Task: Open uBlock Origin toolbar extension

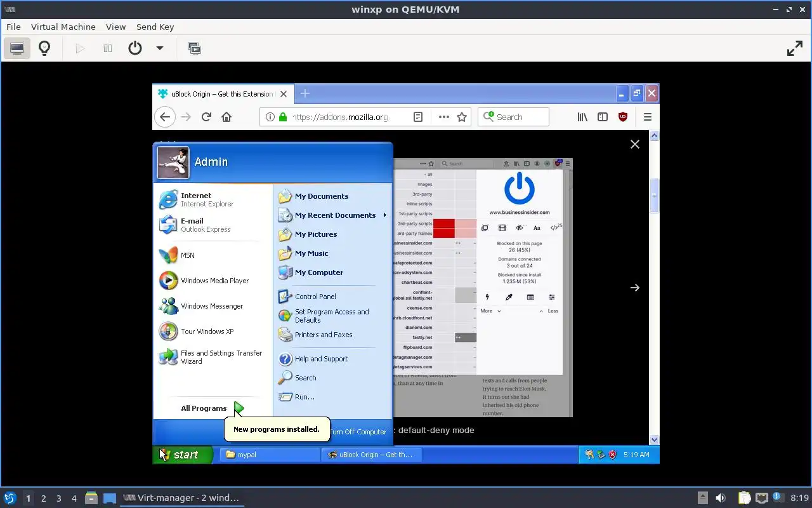Action: tap(623, 117)
